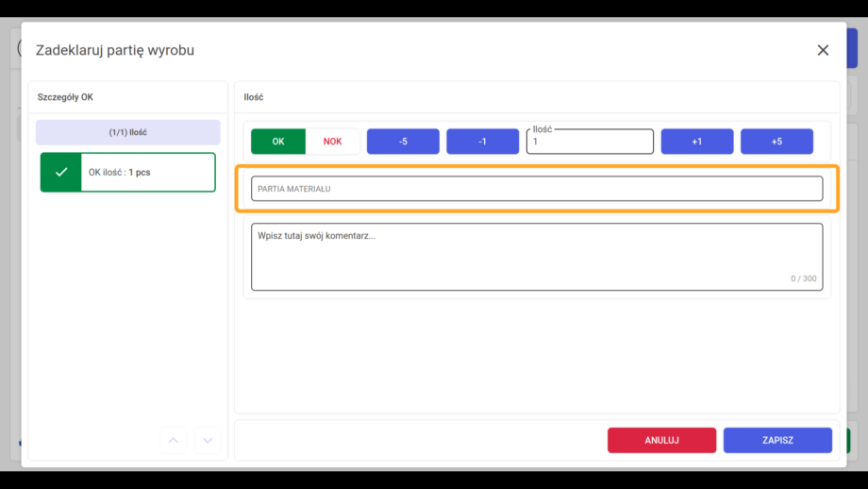Increase quantity by one
Screen dimensions: 868x489
(x=697, y=142)
